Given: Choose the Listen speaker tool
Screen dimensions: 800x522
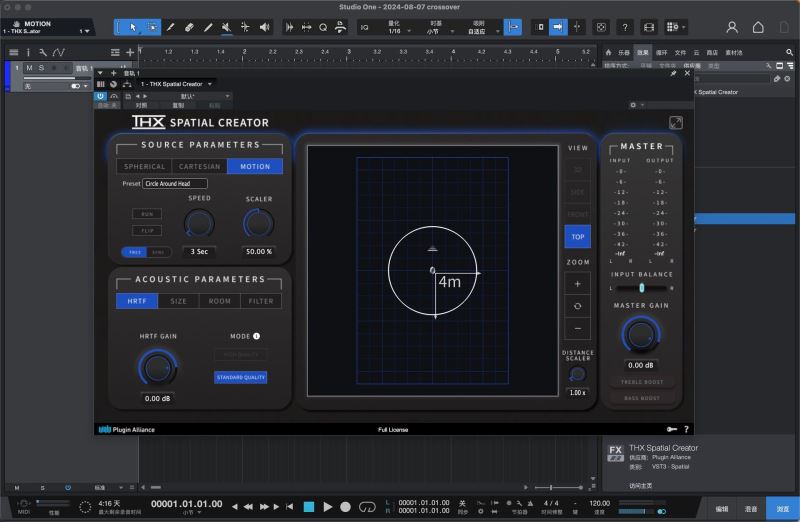Looking at the screenshot, I should click(264, 27).
